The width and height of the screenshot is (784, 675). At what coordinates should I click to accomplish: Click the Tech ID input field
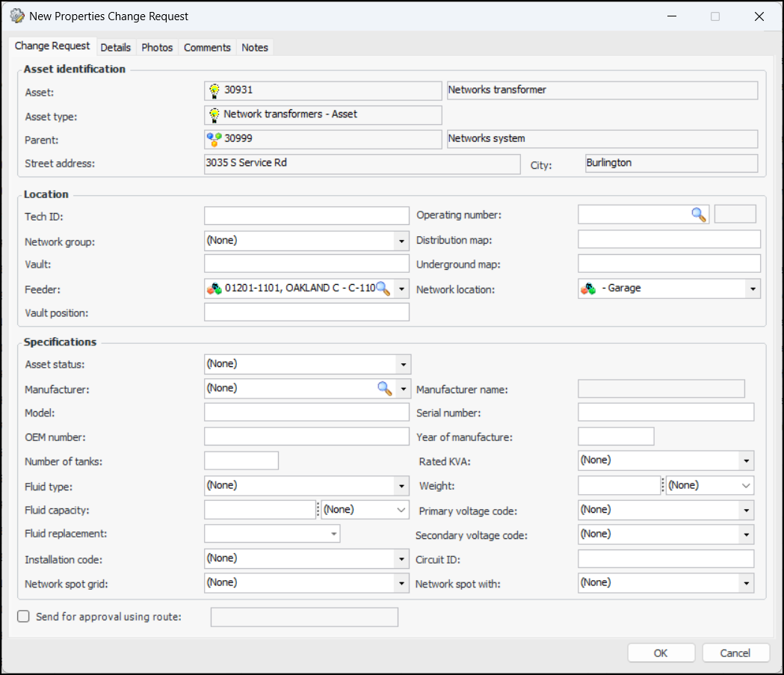coord(306,216)
